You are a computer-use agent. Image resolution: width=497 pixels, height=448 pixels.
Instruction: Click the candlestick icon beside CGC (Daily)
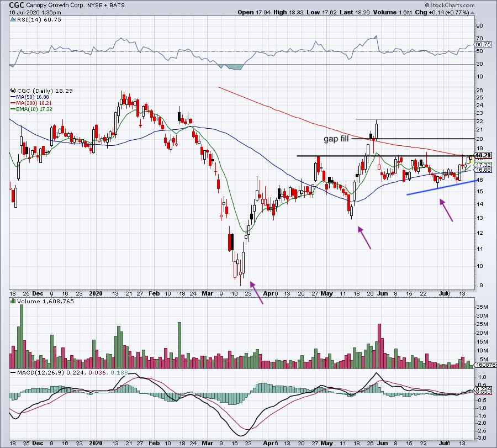click(13, 91)
